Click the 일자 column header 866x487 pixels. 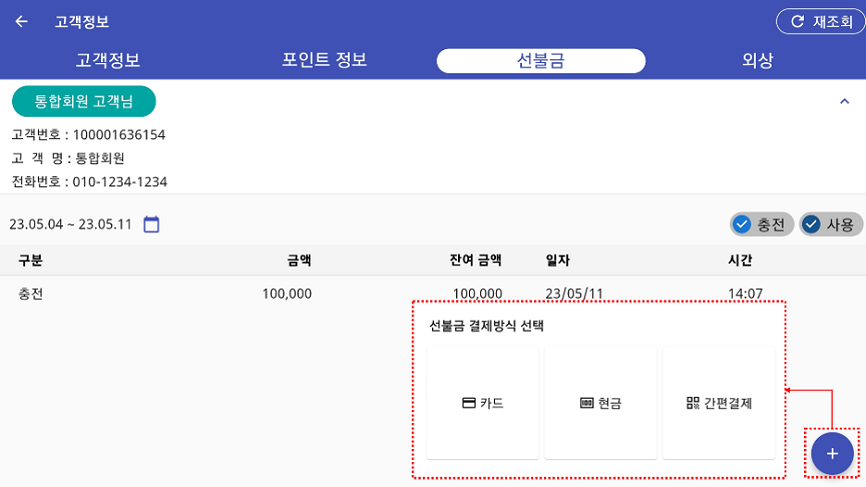pyautogui.click(x=558, y=260)
